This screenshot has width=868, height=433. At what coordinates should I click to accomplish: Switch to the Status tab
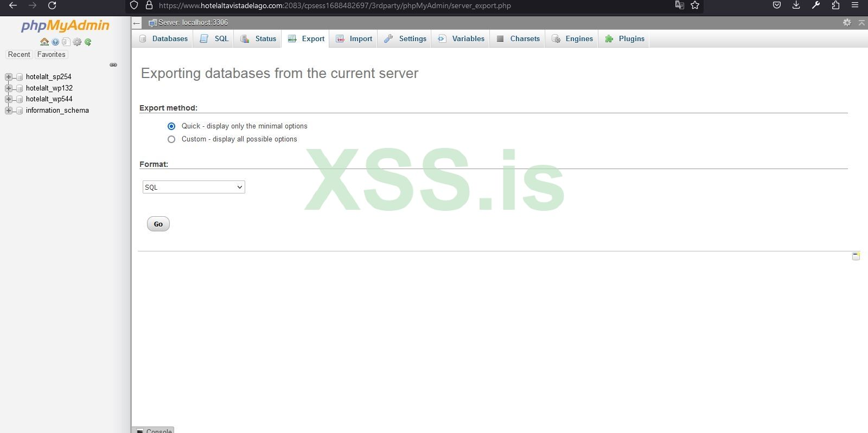point(258,39)
